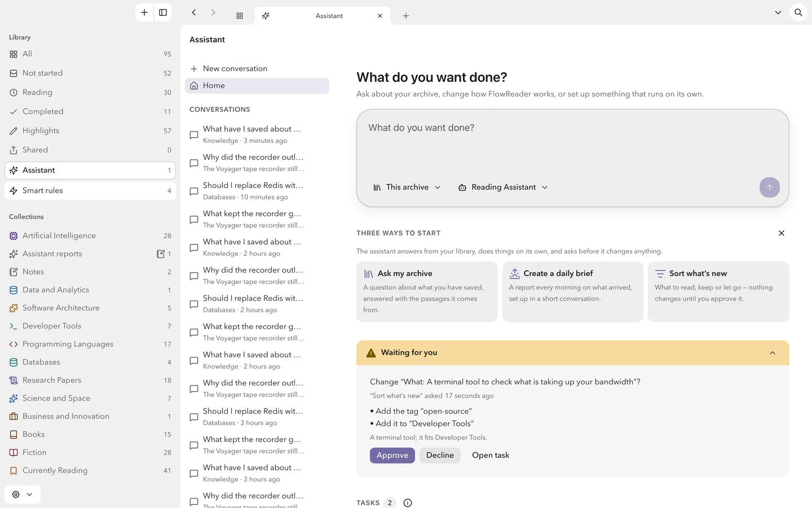Select Home in the Assistant panel
Image resolution: width=812 pixels, height=508 pixels.
point(257,86)
